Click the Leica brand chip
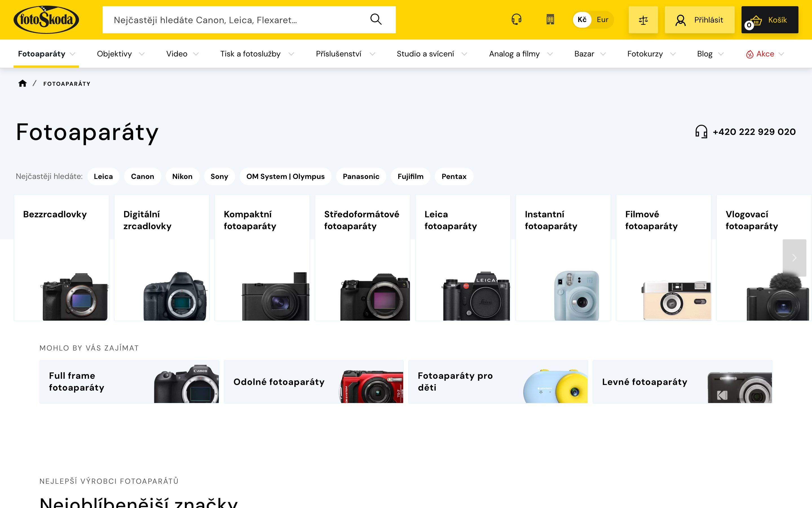Viewport: 812px width, 508px height. click(103, 176)
